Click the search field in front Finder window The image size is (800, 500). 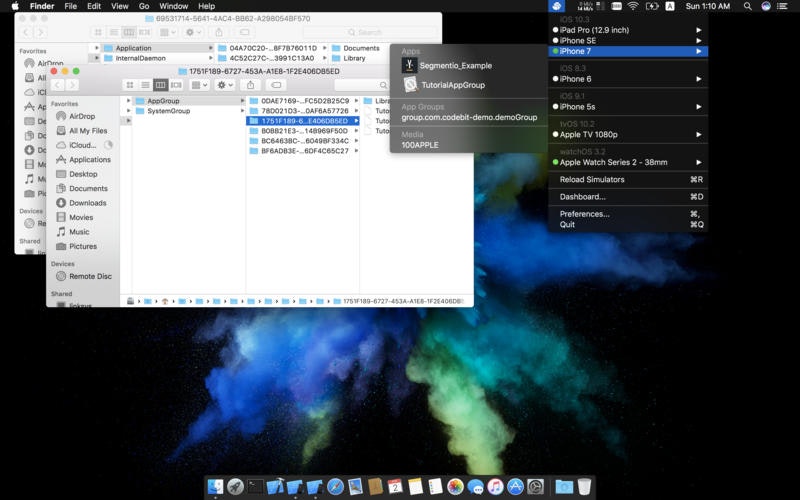pos(362,85)
